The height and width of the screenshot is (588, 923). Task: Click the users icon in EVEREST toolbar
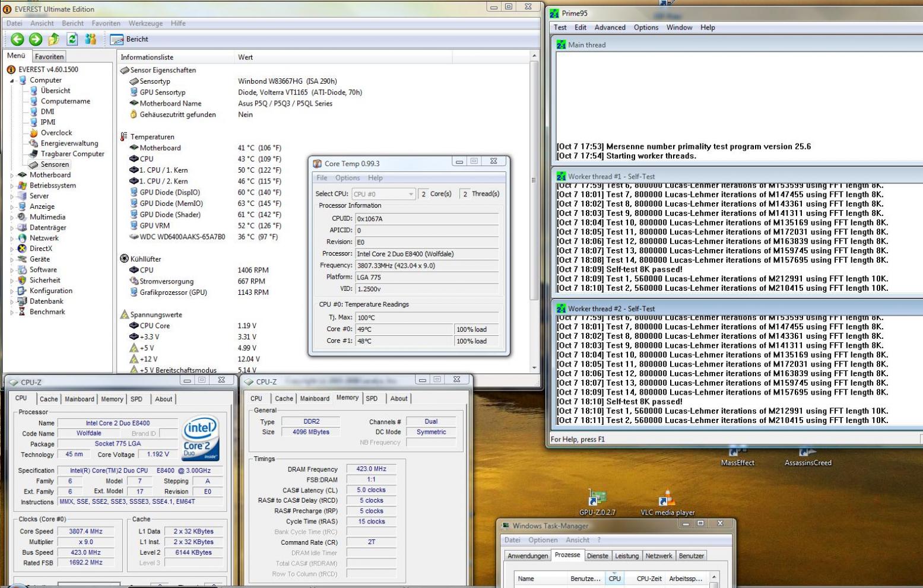[x=90, y=39]
